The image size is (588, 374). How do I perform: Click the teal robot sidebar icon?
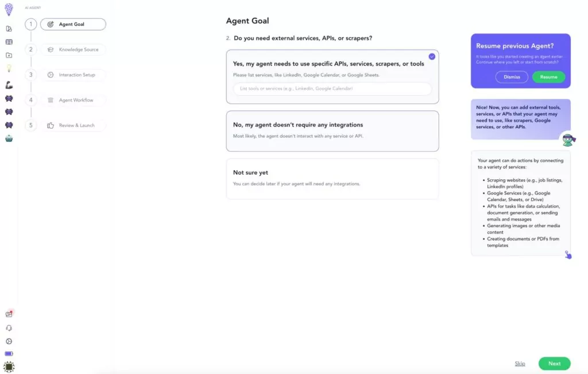tap(9, 138)
